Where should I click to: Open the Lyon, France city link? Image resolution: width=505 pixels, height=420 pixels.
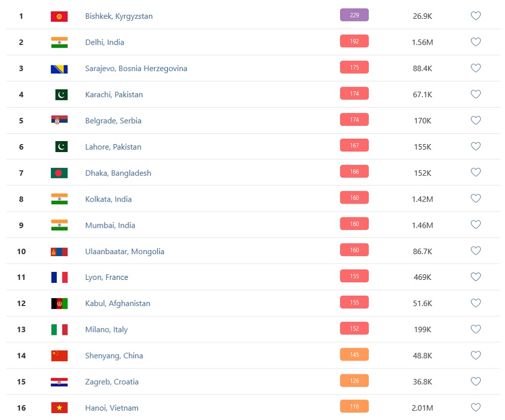coord(106,277)
